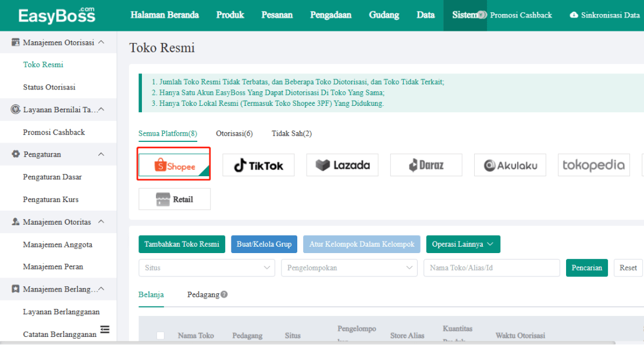Viewport: 644px width, 345px height.
Task: Click the Manajemen Otoritas user icon
Action: pos(16,222)
